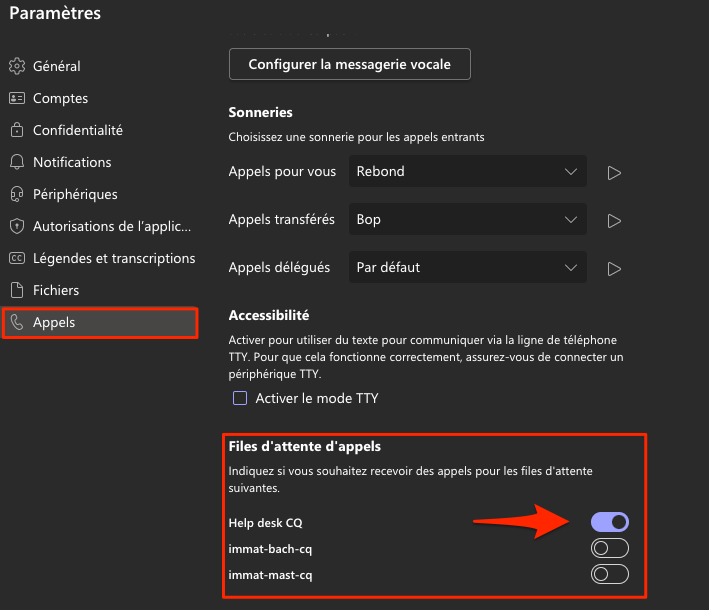
Task: Click Configurer la messagerie vocale button
Action: point(350,64)
